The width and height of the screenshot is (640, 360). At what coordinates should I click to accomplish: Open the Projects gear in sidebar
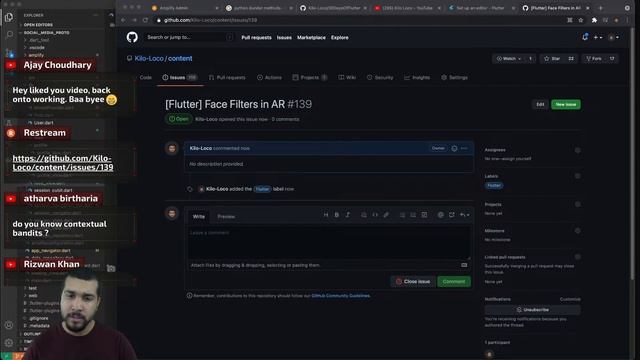click(x=578, y=204)
